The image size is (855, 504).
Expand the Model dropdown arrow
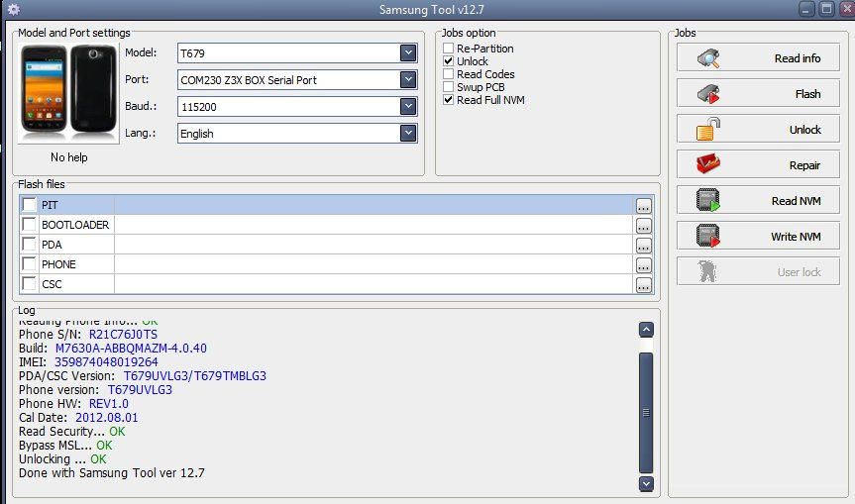[408, 52]
